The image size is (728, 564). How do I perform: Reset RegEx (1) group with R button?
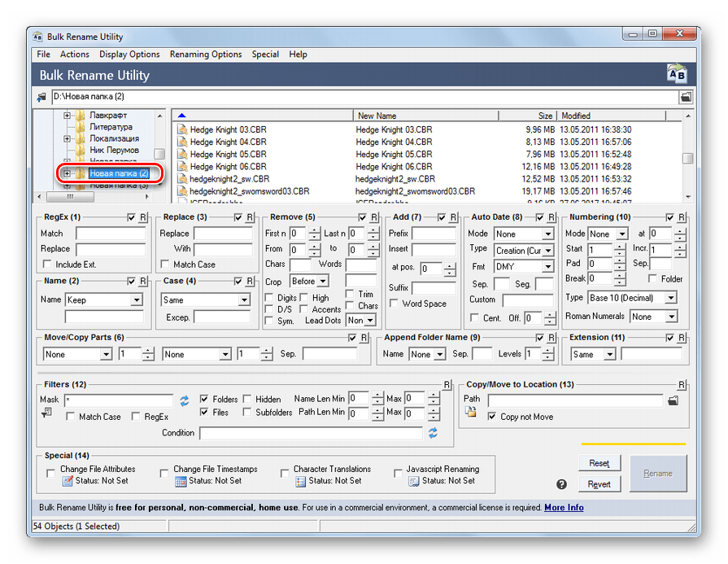click(143, 217)
